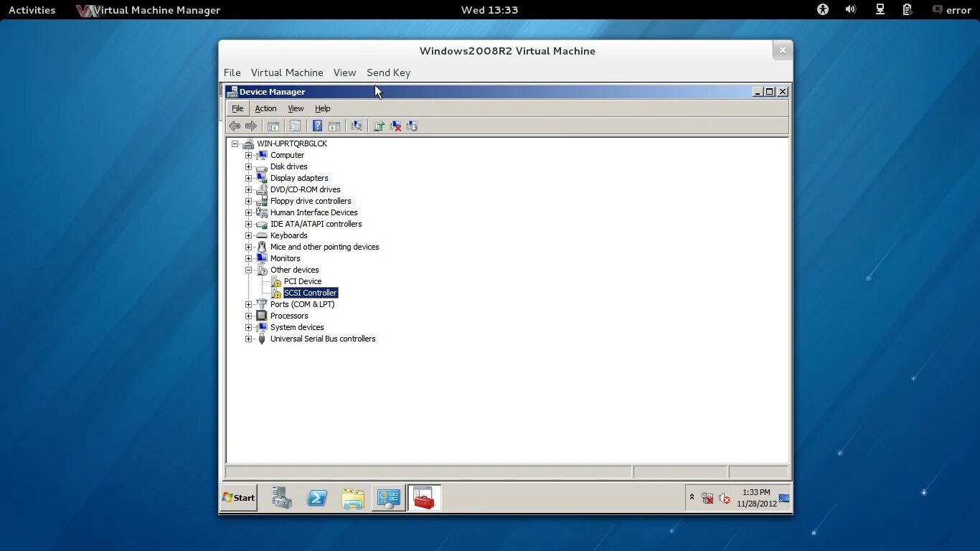Select Mice and other pointing devices row
This screenshot has width=980, height=551.
[x=324, y=247]
